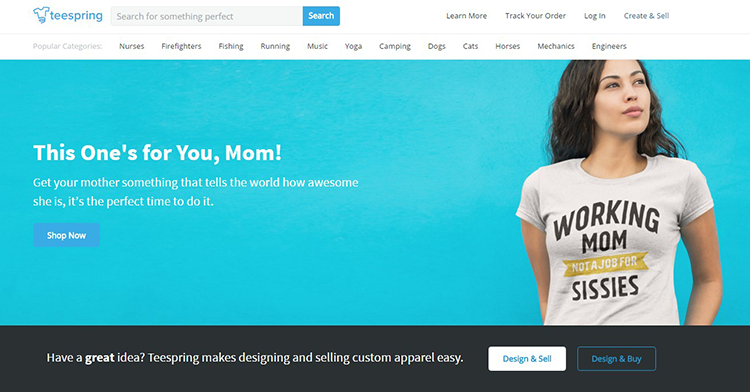The height and width of the screenshot is (392, 750).
Task: Select Create & Sell in header
Action: [646, 16]
